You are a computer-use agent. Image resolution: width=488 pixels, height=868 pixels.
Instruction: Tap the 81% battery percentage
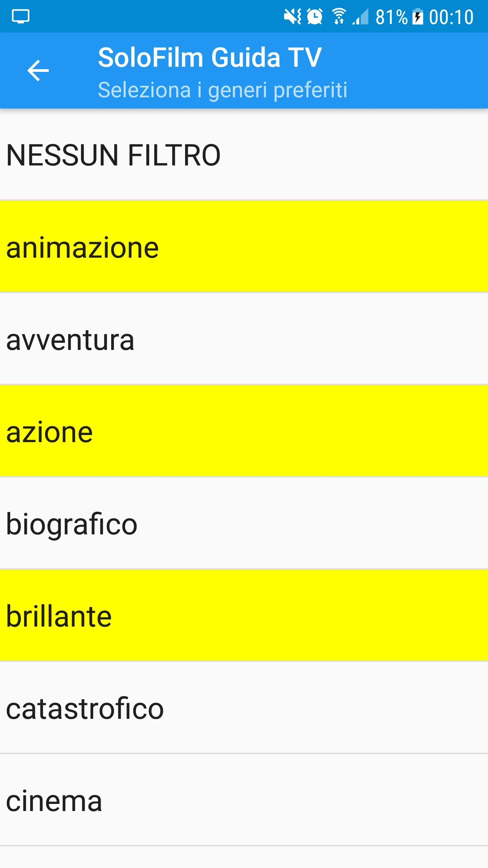point(391,17)
